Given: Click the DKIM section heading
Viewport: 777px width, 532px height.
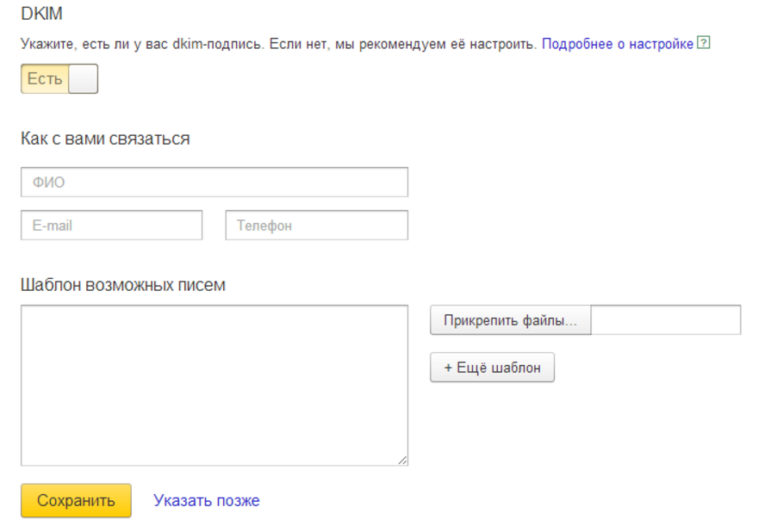Looking at the screenshot, I should coord(41,14).
